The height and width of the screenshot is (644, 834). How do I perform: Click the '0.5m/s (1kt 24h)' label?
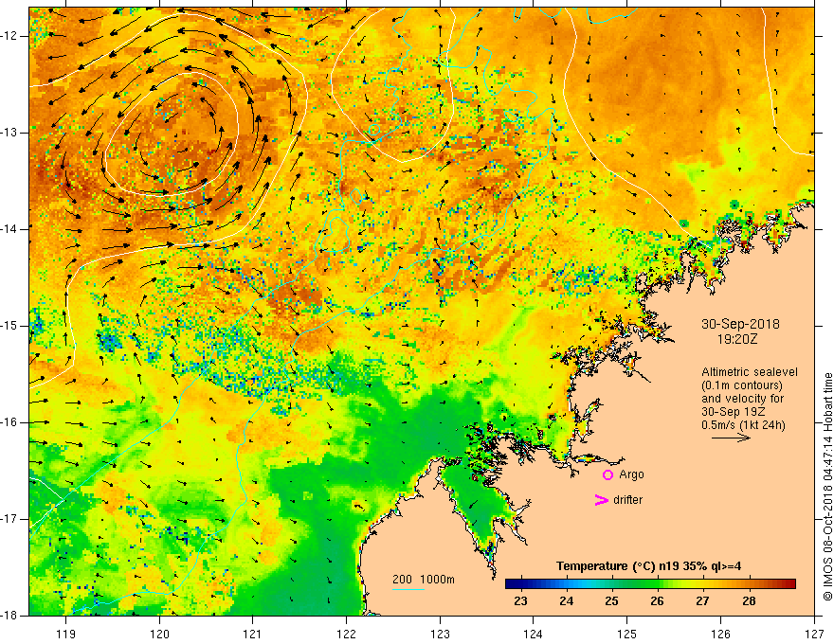(743, 425)
